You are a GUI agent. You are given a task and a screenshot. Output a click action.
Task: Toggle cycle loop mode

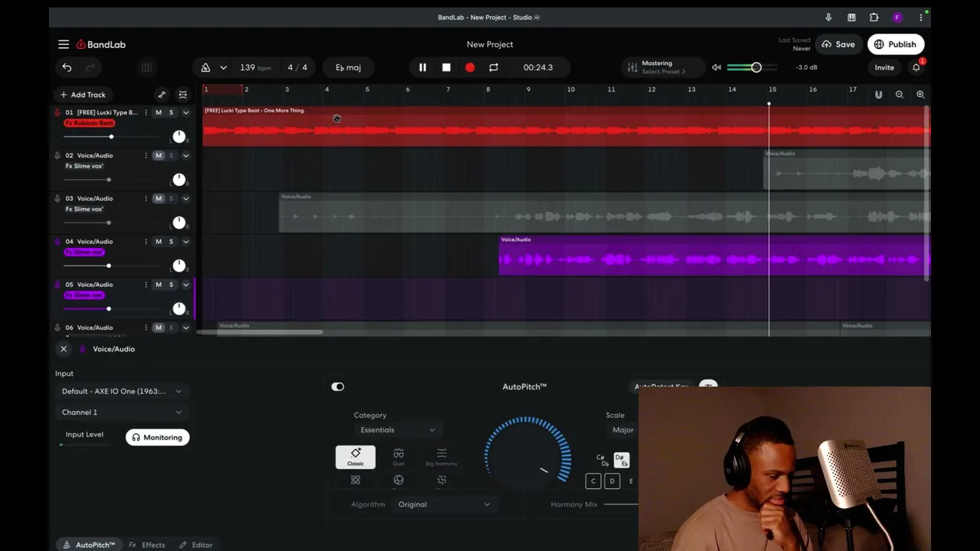pos(494,67)
